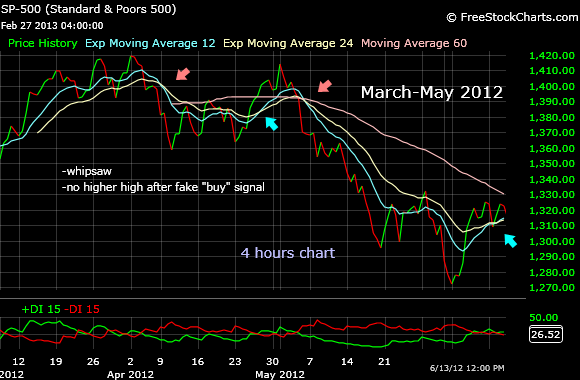The width and height of the screenshot is (580, 380).
Task: Click the 30 date tick label
Action: click(272, 361)
